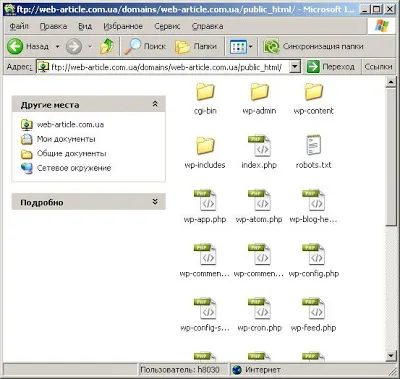
Task: Click the web-article.com.ua network icon in sidebar
Action: pyautogui.click(x=27, y=124)
